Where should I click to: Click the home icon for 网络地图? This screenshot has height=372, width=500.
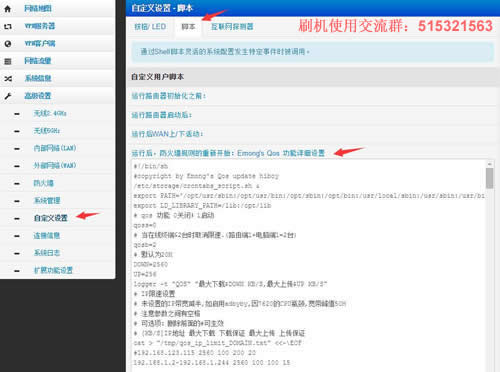point(8,9)
